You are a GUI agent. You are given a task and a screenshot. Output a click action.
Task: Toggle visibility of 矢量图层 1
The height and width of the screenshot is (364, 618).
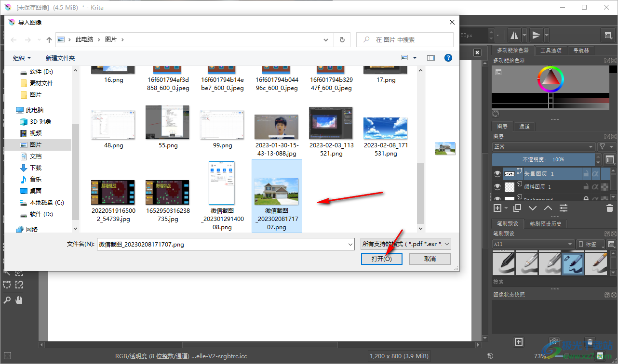497,173
